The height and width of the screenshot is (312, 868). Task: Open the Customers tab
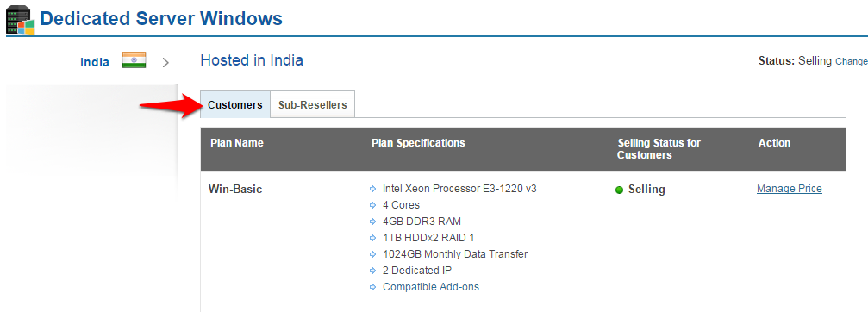235,104
